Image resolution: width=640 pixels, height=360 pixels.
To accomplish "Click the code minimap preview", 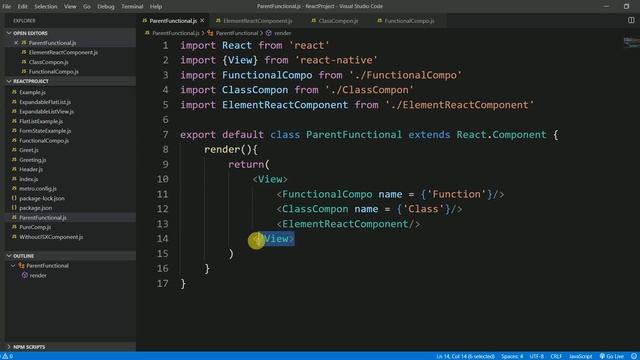I will (x=631, y=42).
